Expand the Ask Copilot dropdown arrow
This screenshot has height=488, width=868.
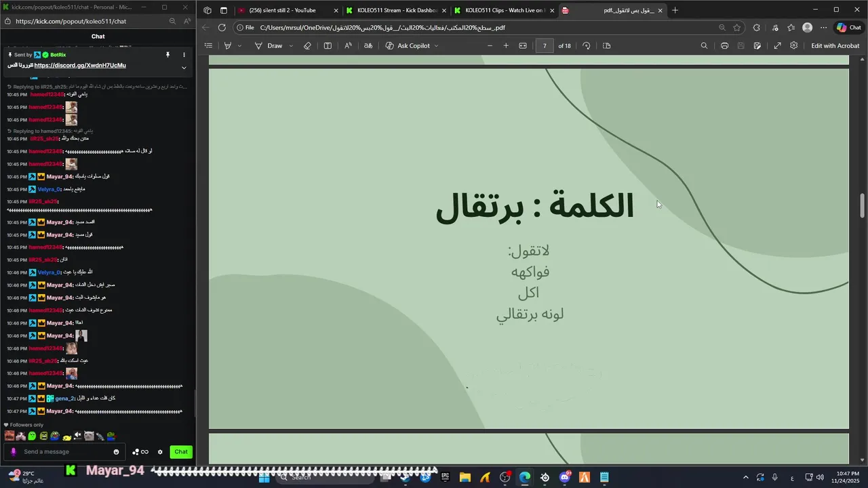pyautogui.click(x=436, y=45)
